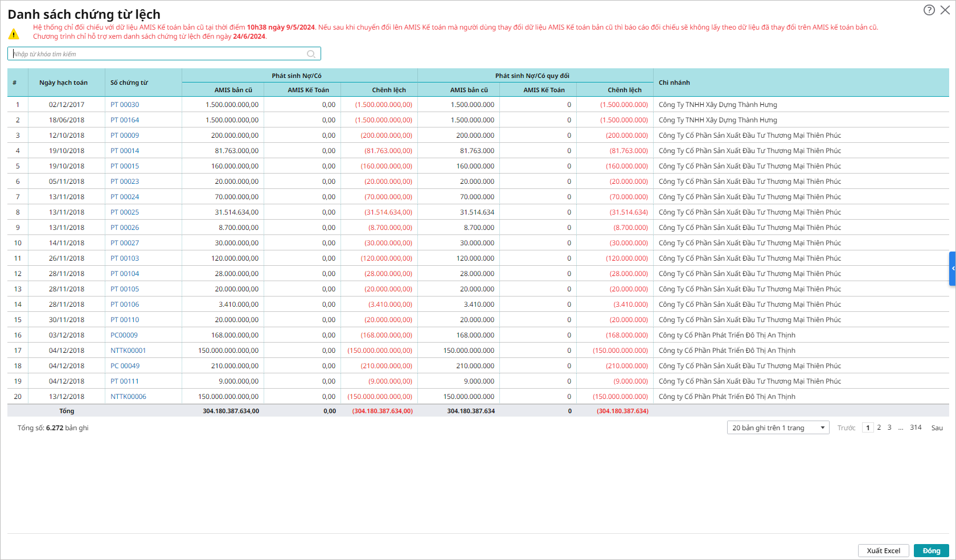This screenshot has height=560, width=956.
Task: Open voucher PT 00015
Action: click(125, 166)
